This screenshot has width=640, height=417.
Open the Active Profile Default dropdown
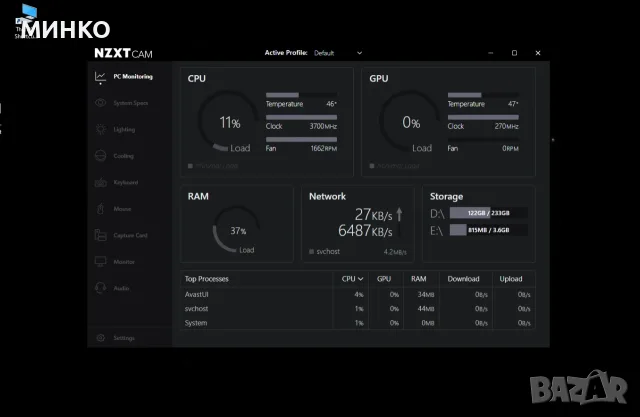tap(338, 53)
